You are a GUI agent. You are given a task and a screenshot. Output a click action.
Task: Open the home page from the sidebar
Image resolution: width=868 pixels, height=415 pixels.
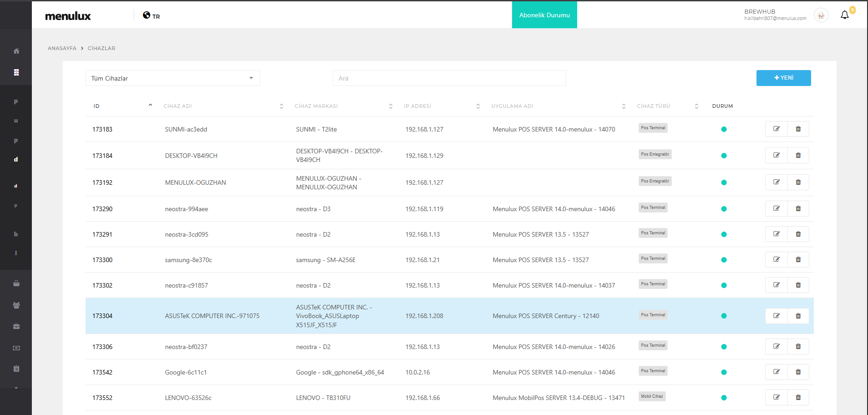pos(16,51)
